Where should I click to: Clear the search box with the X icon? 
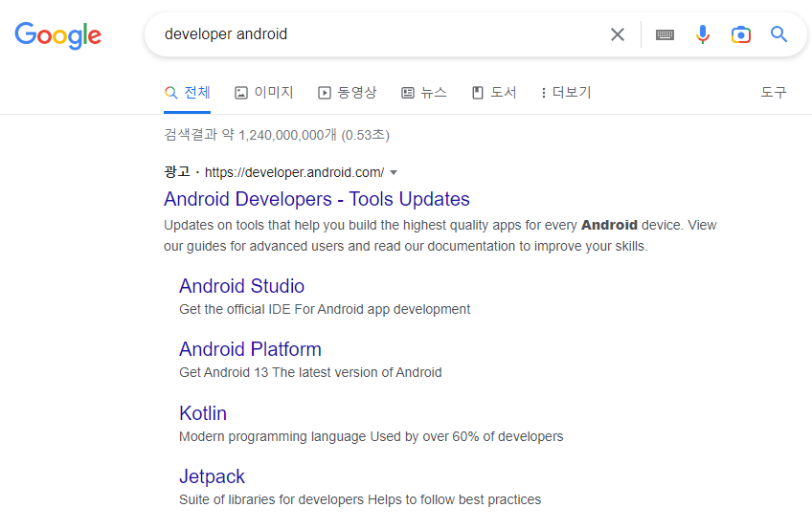pos(618,34)
